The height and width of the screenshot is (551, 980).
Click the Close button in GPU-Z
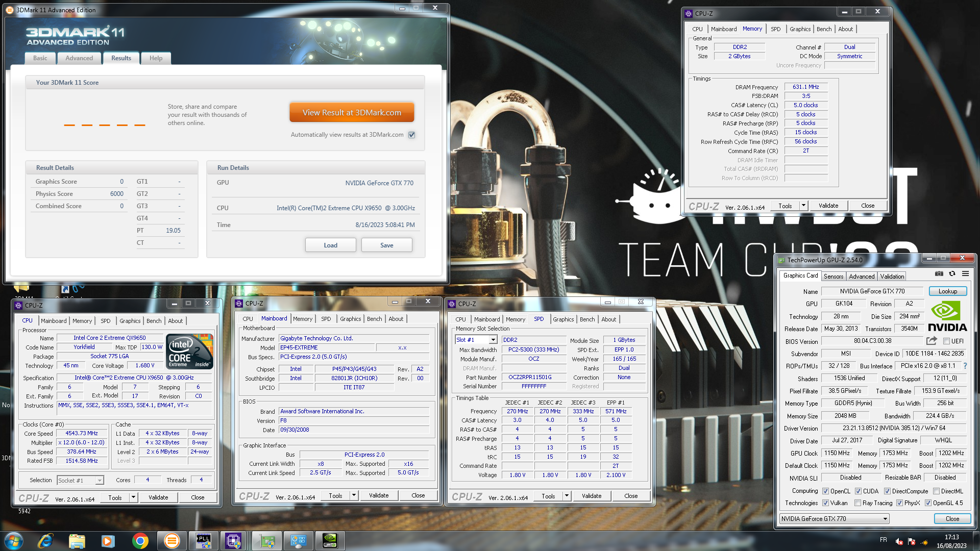click(x=952, y=519)
